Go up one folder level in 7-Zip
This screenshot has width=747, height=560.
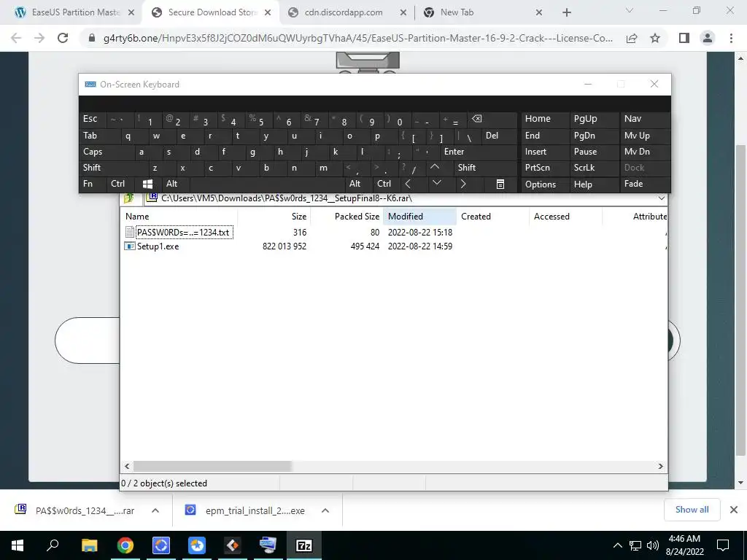[128, 198]
